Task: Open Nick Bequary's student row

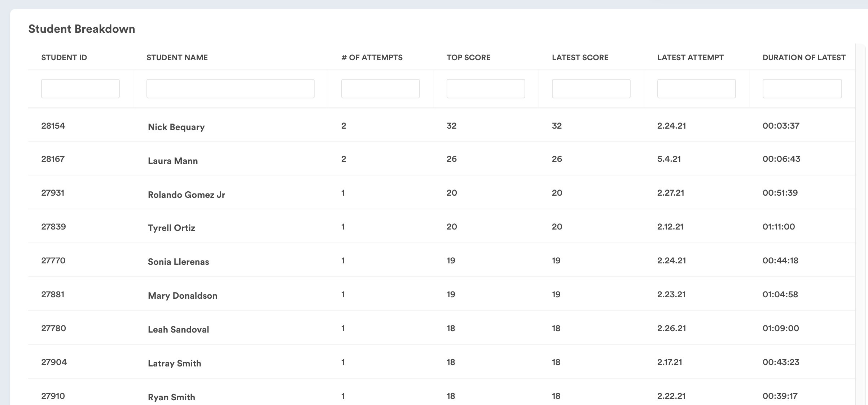Action: click(176, 127)
